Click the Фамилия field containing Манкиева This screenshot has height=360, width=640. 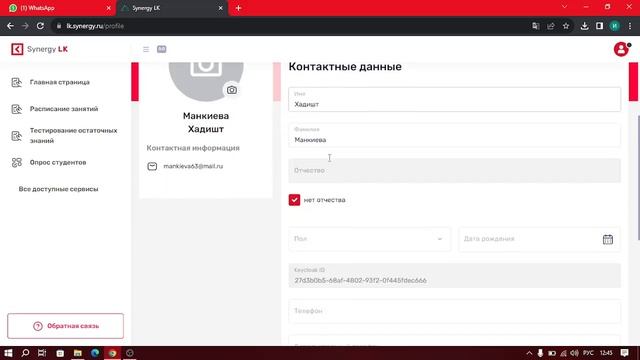click(x=455, y=135)
